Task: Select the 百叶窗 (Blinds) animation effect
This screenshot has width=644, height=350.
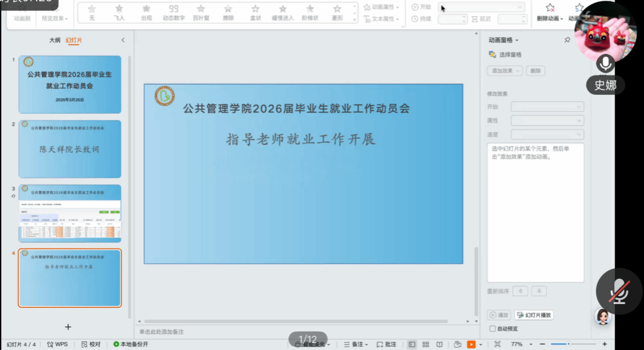Action: pyautogui.click(x=201, y=11)
